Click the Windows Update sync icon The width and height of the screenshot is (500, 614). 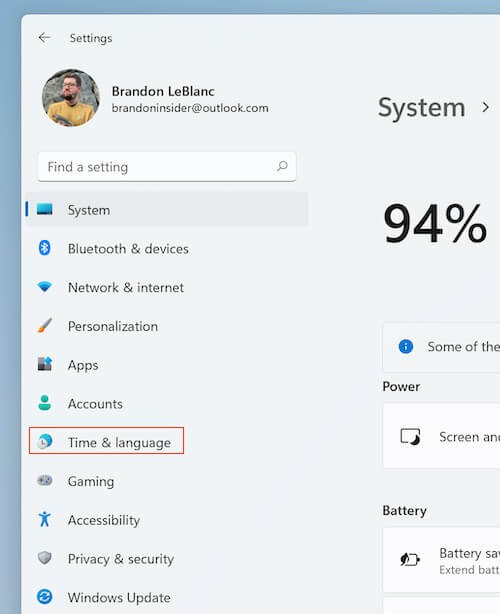coord(45,596)
